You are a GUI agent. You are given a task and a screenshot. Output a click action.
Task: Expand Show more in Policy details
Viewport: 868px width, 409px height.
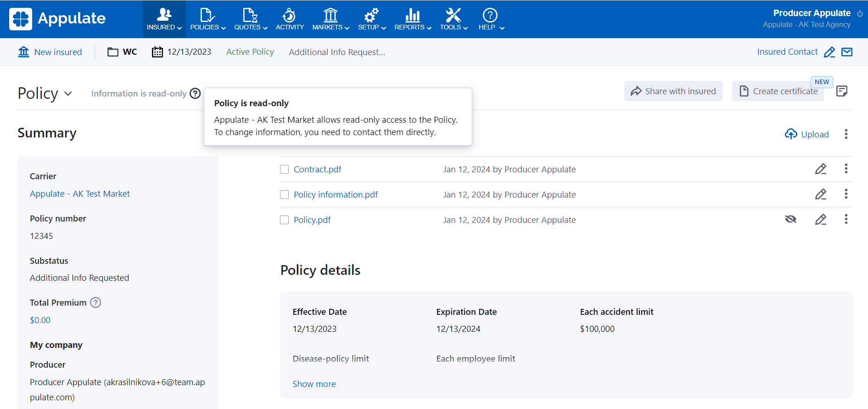(314, 384)
